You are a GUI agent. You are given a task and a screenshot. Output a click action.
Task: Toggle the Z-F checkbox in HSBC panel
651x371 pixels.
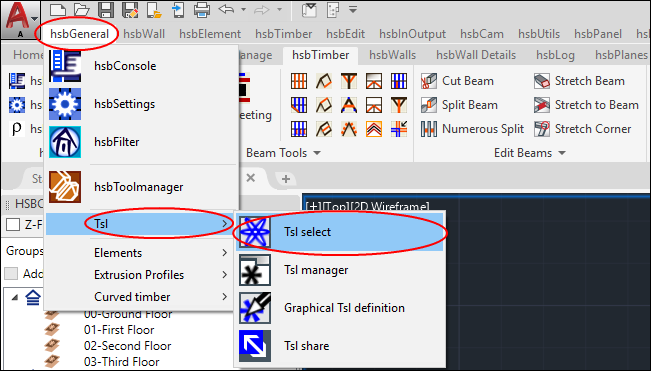13,225
